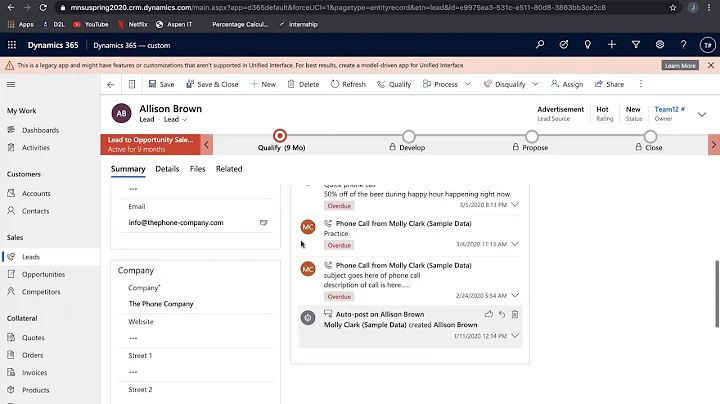Viewport: 720px width, 404px height.
Task: Expand the Disqualify dropdown arrow
Action: (535, 84)
